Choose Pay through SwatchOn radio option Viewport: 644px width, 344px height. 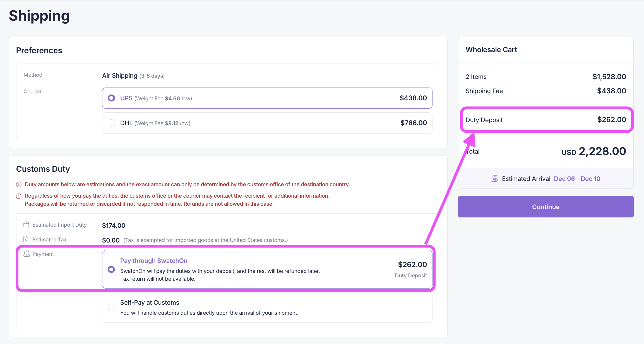click(x=111, y=269)
